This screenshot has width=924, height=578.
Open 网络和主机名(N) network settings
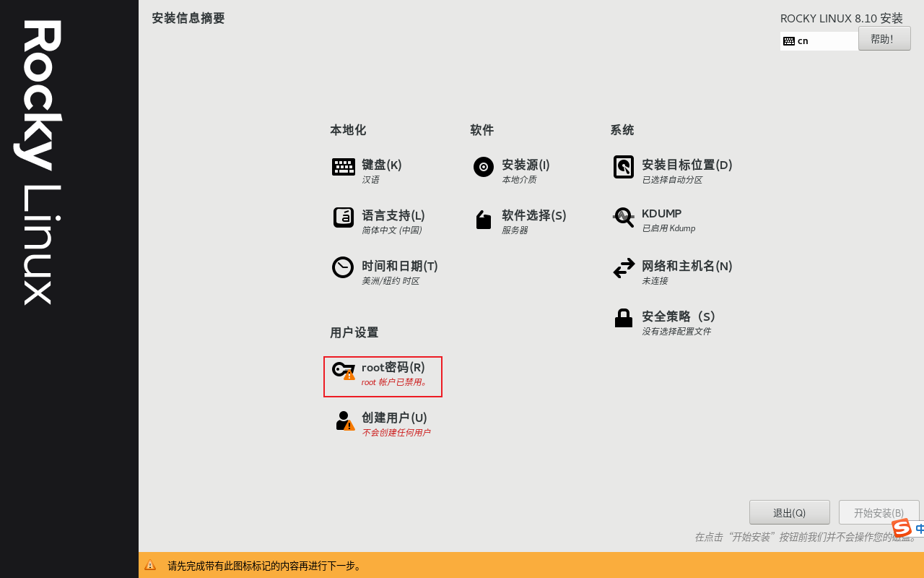tap(687, 266)
